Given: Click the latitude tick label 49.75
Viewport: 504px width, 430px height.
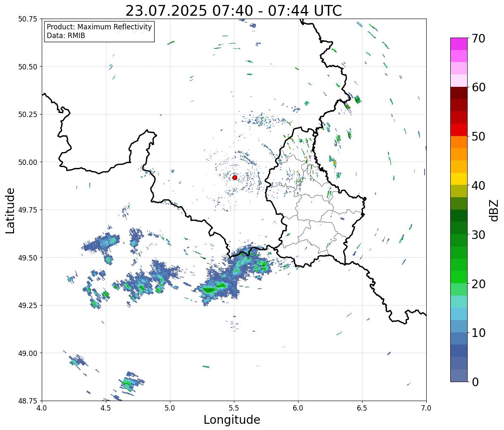Looking at the screenshot, I should pos(28,210).
